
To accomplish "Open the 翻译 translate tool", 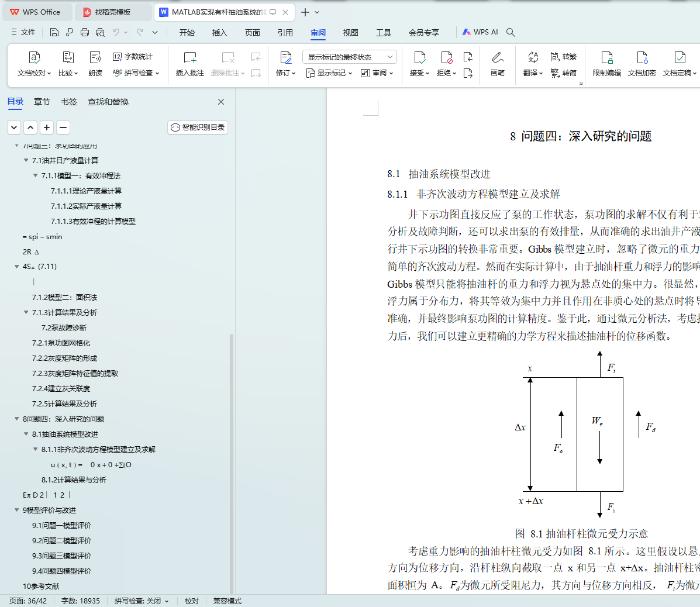I will coord(533,64).
